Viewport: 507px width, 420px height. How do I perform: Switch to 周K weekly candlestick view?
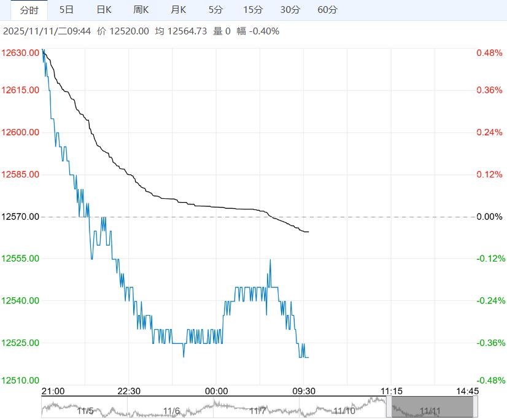tap(141, 10)
